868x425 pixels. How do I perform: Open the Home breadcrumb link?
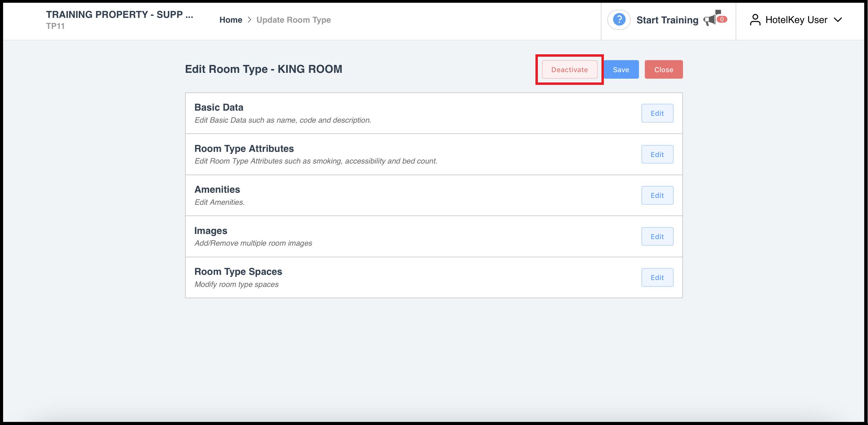[x=231, y=20]
